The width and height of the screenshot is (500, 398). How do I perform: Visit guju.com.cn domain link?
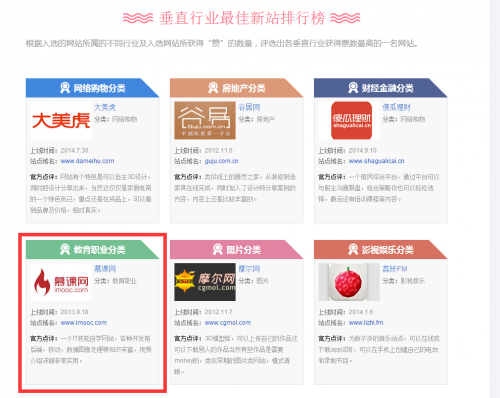point(222,161)
